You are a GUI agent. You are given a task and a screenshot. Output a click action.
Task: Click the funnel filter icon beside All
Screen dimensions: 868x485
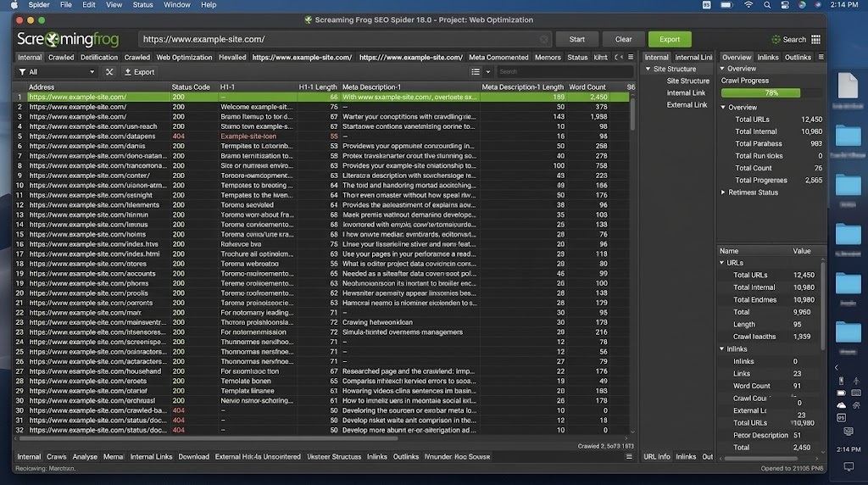pos(22,72)
